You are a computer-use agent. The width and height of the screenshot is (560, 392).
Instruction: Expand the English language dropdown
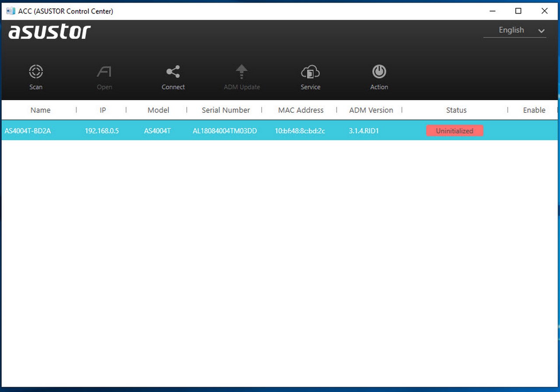point(515,30)
